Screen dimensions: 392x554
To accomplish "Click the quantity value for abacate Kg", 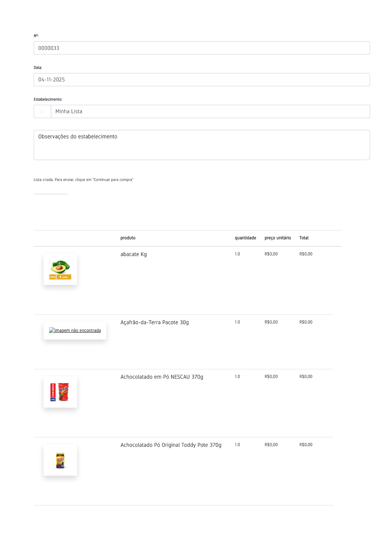I will 237,254.
